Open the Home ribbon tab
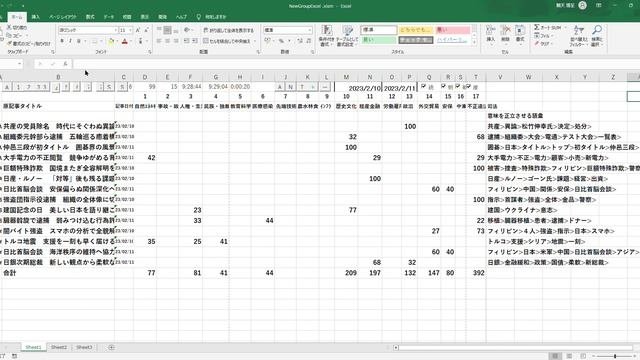Viewport: 640px width, 360px height. pyautogui.click(x=17, y=17)
